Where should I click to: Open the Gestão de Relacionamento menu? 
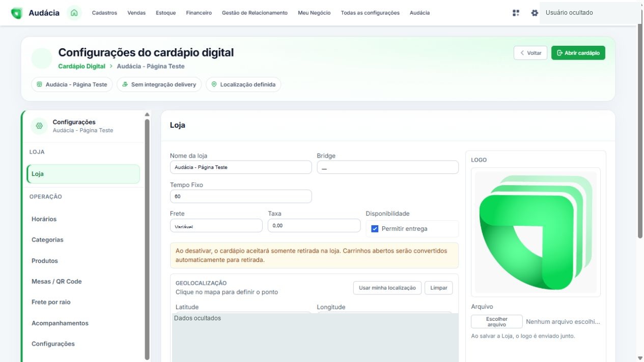[x=255, y=13]
